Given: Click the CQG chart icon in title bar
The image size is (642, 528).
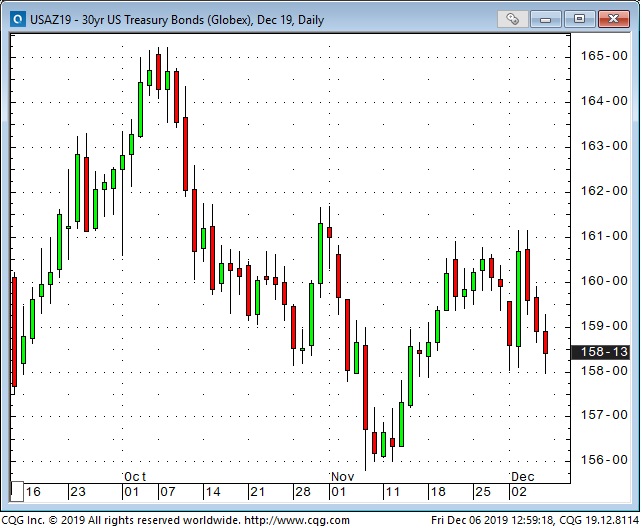Looking at the screenshot, I should click(18, 19).
